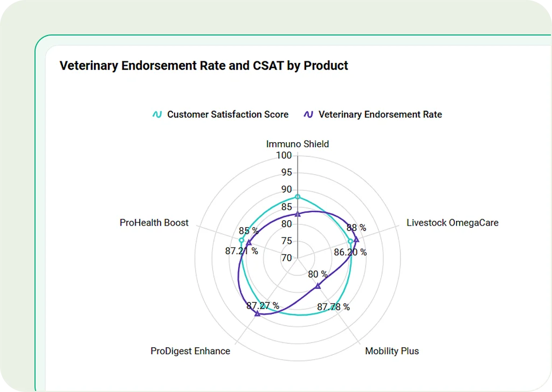Click the purple triangle marker for ProDigest Enhance

tap(257, 313)
